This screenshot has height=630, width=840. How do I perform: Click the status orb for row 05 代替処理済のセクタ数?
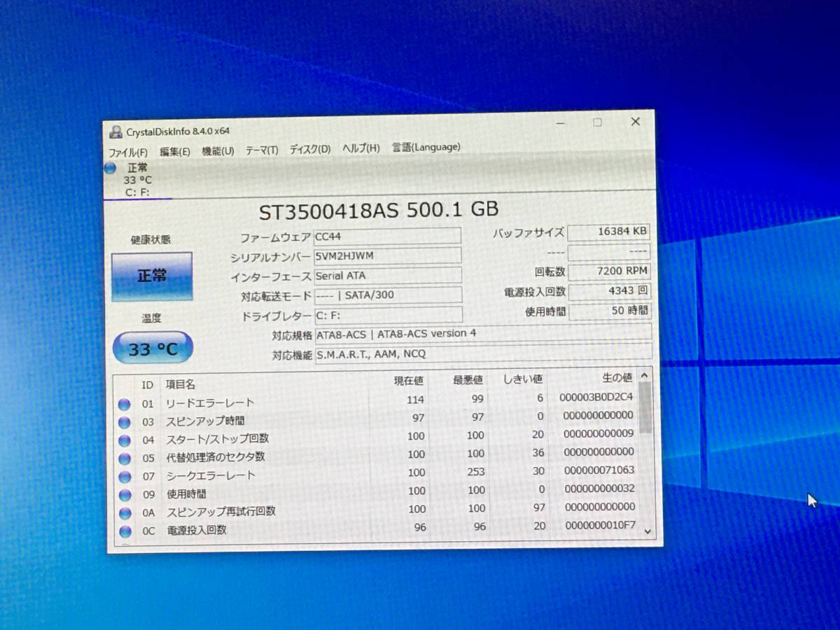(125, 458)
